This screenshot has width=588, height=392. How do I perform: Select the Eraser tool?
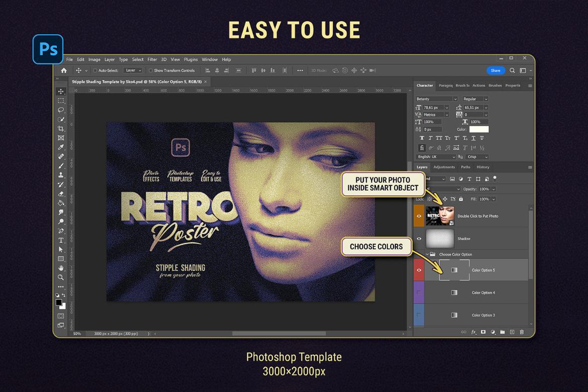pyautogui.click(x=61, y=194)
